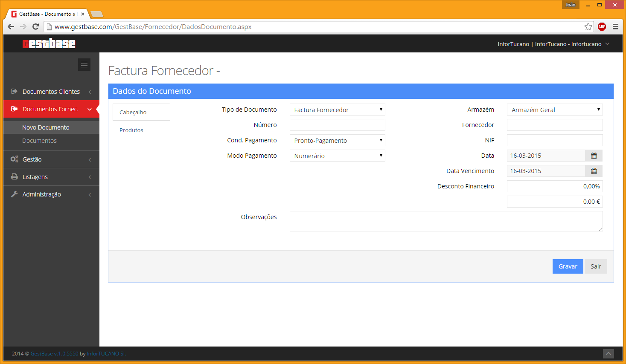
Task: Go back in browser history
Action: coord(11,26)
